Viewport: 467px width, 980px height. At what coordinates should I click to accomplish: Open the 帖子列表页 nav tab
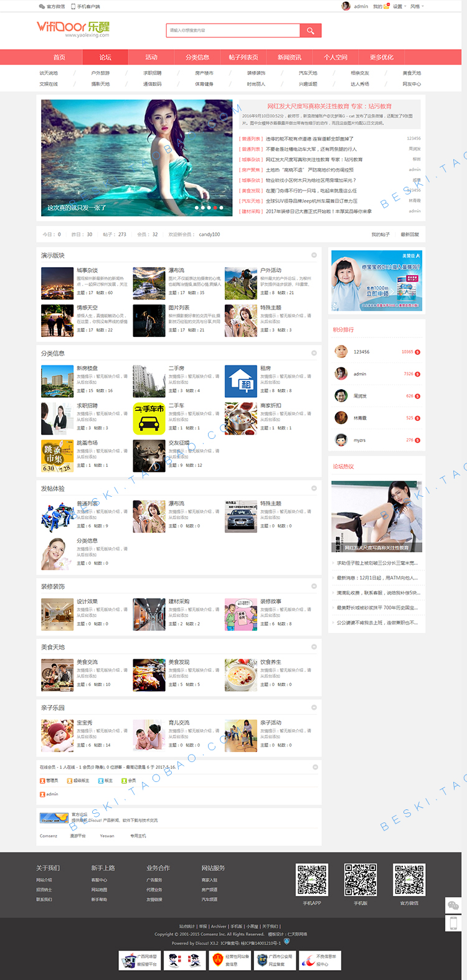pos(243,57)
